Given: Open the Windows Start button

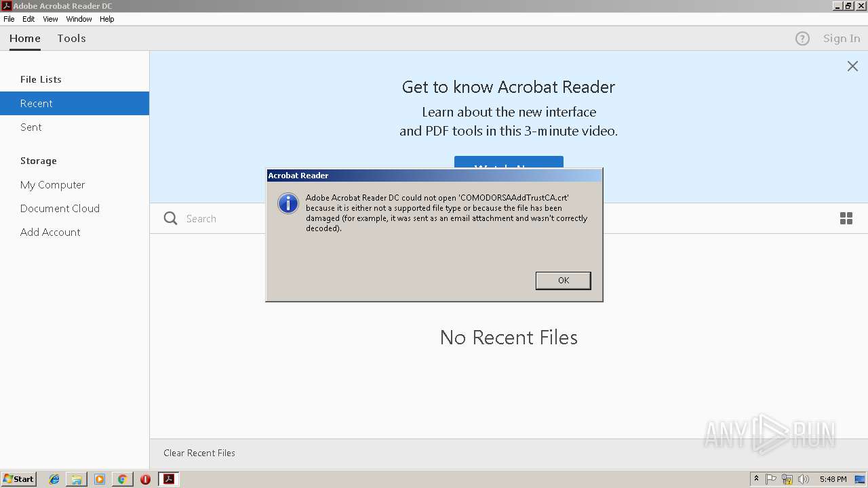Looking at the screenshot, I should click(18, 479).
